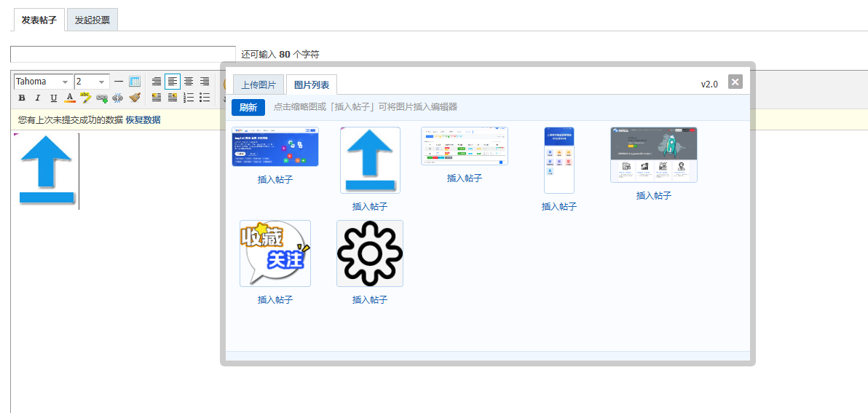Switch to the 发表帖子 tab
This screenshot has height=413, width=868.
click(39, 20)
